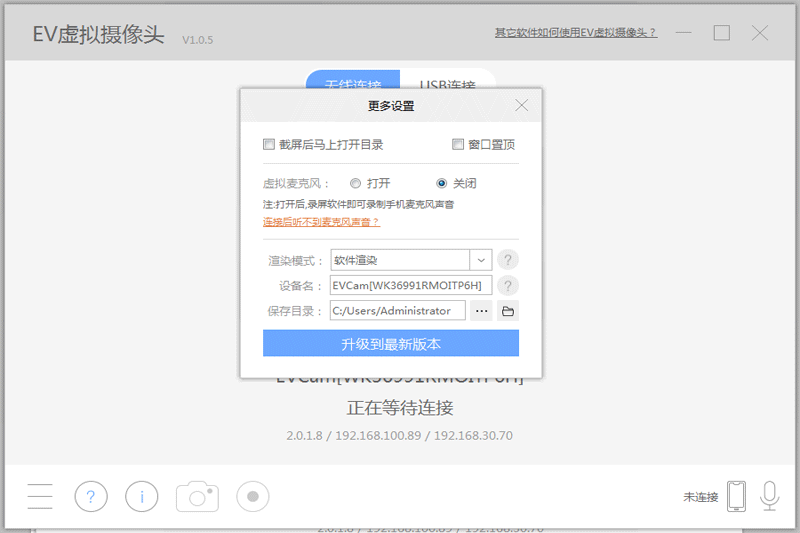Select 关闭 for virtual microphone

pos(442,184)
